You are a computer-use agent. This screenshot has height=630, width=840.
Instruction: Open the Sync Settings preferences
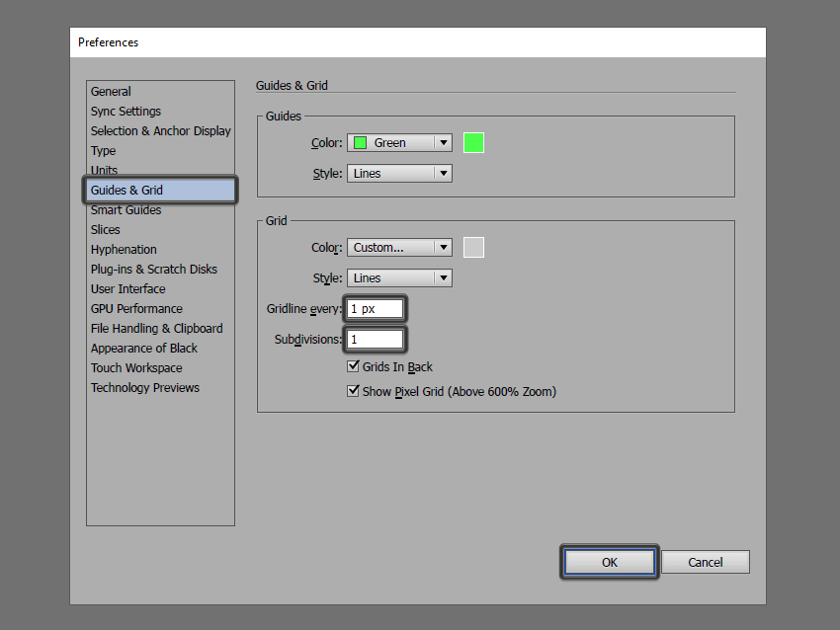pyautogui.click(x=126, y=111)
